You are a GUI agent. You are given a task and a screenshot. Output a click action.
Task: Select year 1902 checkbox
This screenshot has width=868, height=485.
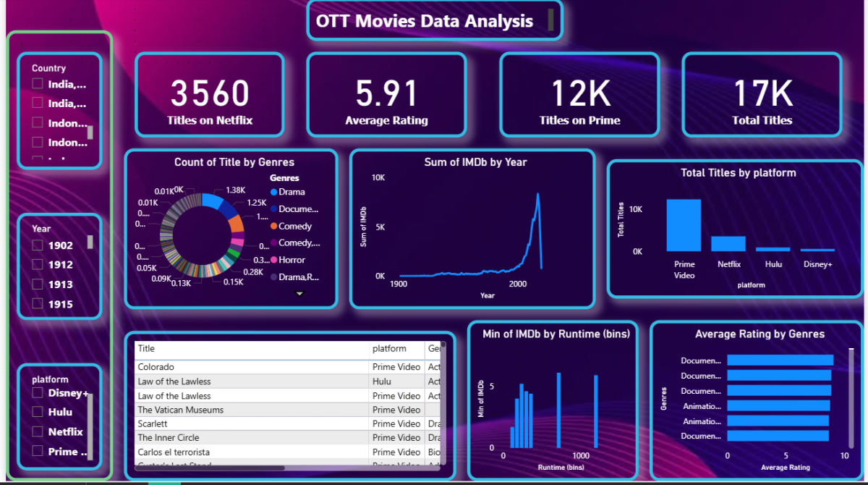pos(38,245)
